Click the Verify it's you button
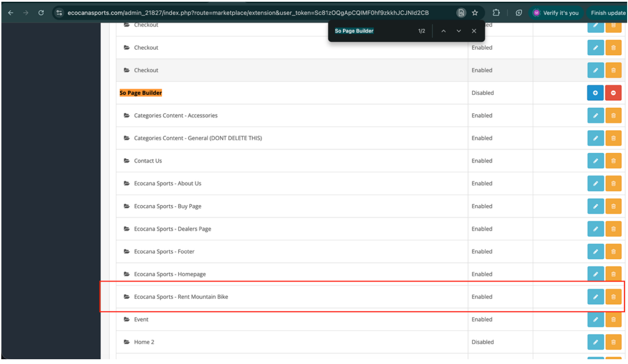 [x=557, y=13]
